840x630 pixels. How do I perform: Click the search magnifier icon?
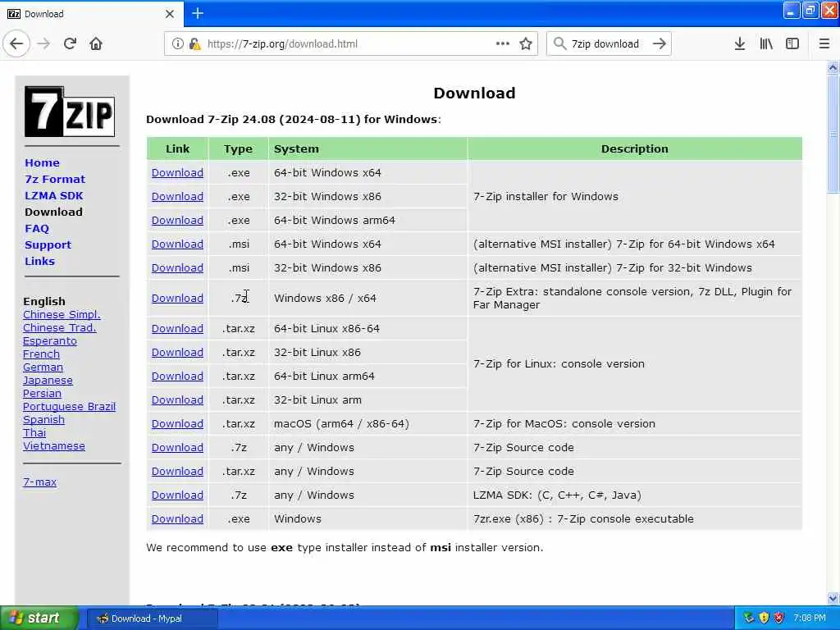pos(559,43)
